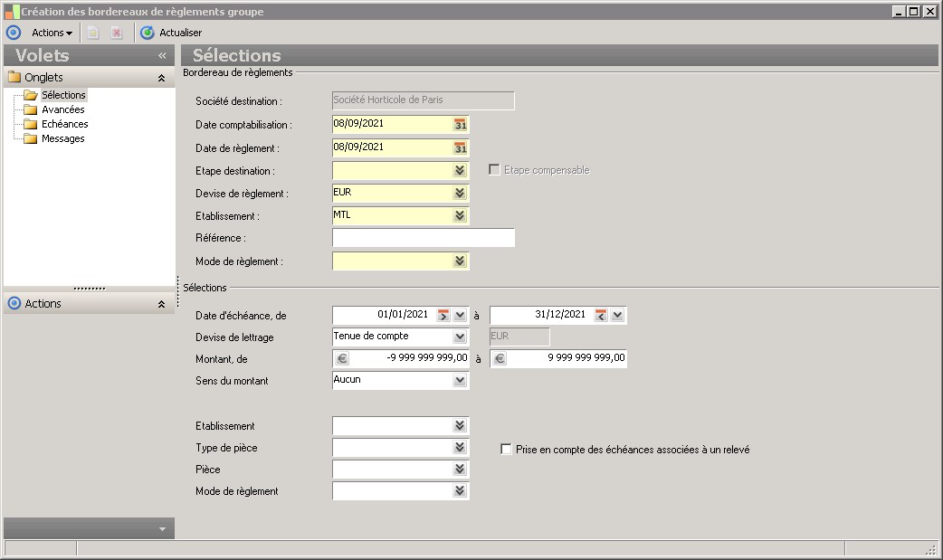
Task: Select the Messages folder item
Action: 62,138
